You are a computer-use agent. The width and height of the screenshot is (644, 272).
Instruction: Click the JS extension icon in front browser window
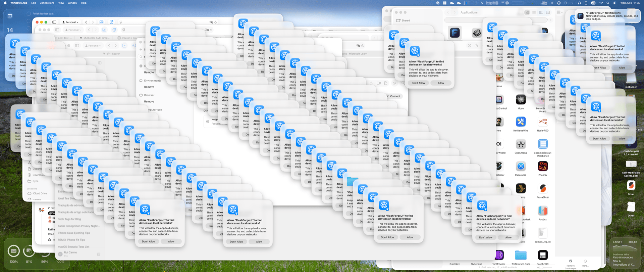pyautogui.click(x=101, y=22)
